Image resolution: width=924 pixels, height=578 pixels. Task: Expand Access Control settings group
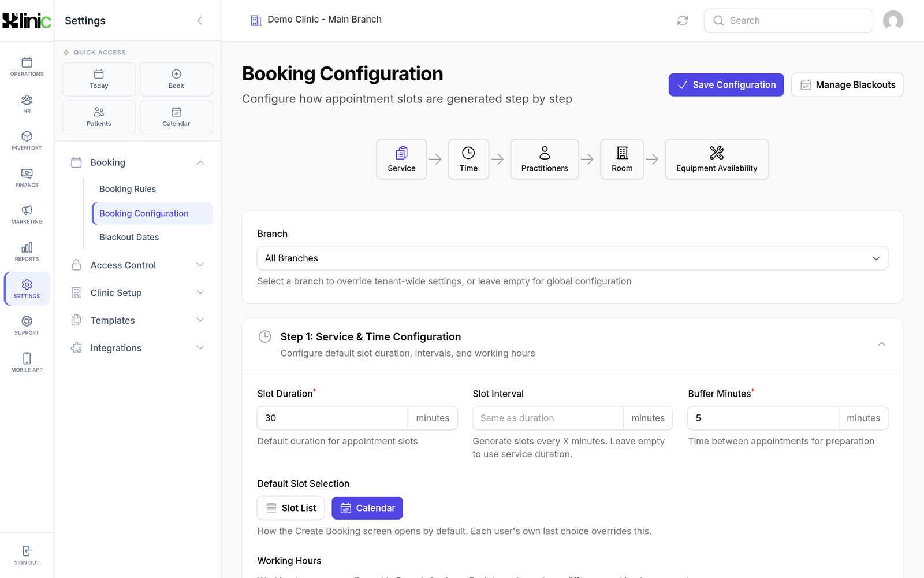[x=137, y=265]
